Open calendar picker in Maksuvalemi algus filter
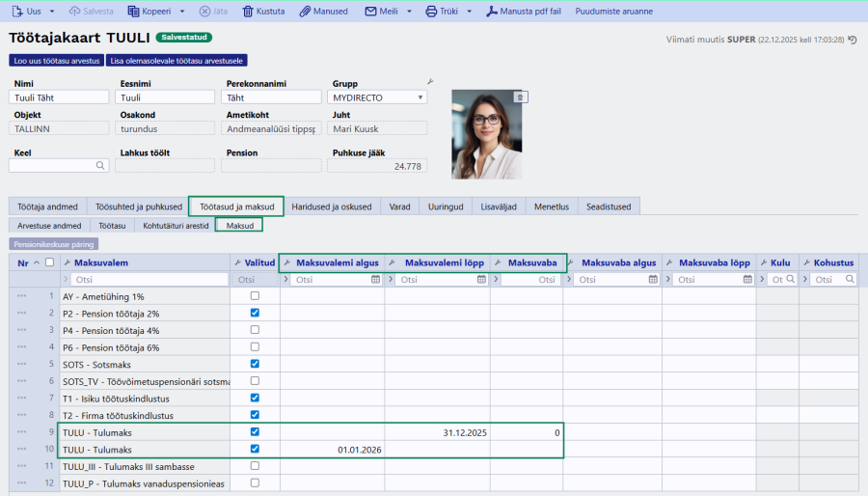The image size is (868, 496). pyautogui.click(x=375, y=280)
